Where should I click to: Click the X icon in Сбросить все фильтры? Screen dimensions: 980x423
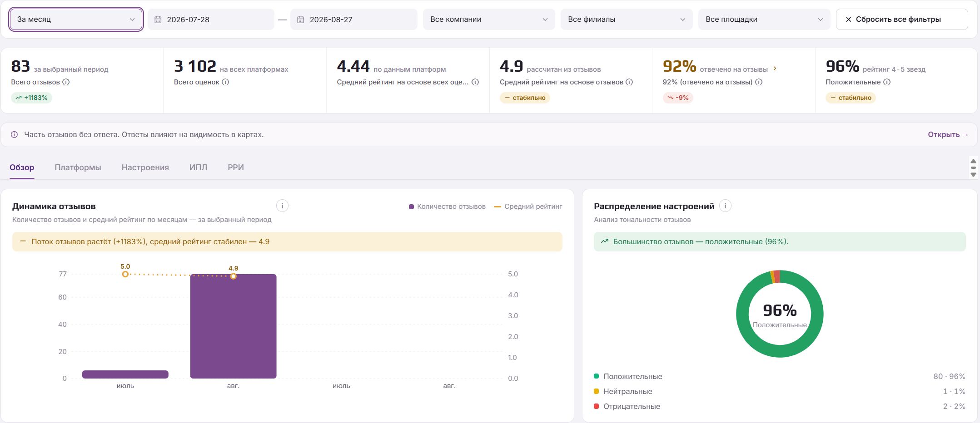(x=848, y=20)
